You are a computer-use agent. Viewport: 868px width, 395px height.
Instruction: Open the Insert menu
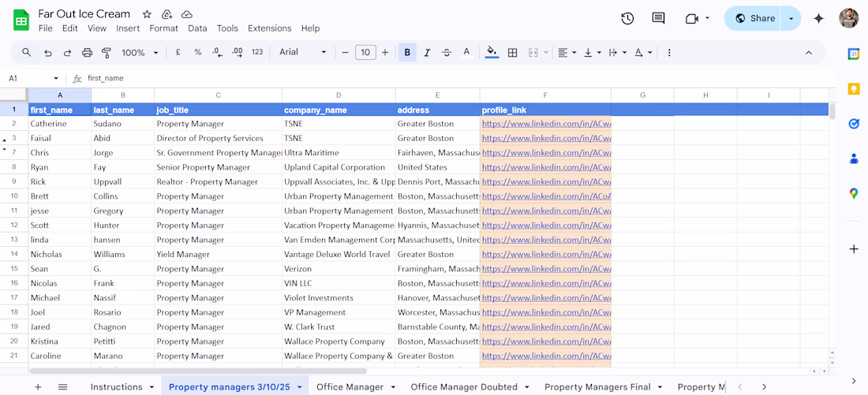[128, 28]
